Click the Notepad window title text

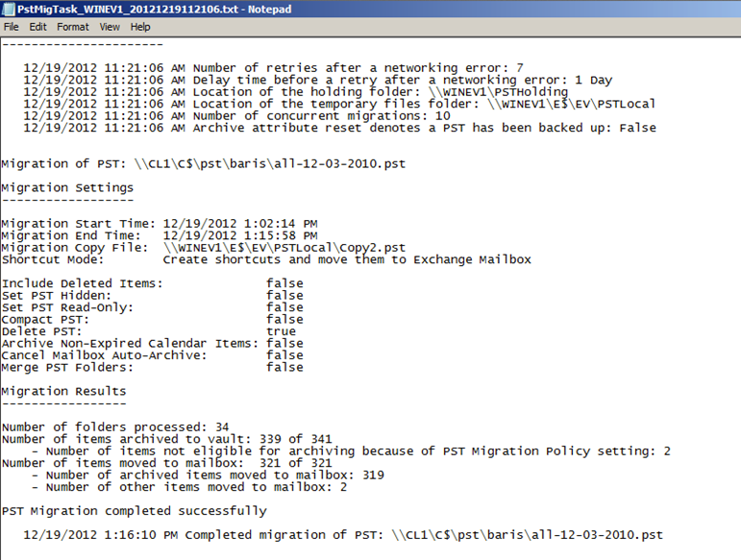(x=155, y=9)
